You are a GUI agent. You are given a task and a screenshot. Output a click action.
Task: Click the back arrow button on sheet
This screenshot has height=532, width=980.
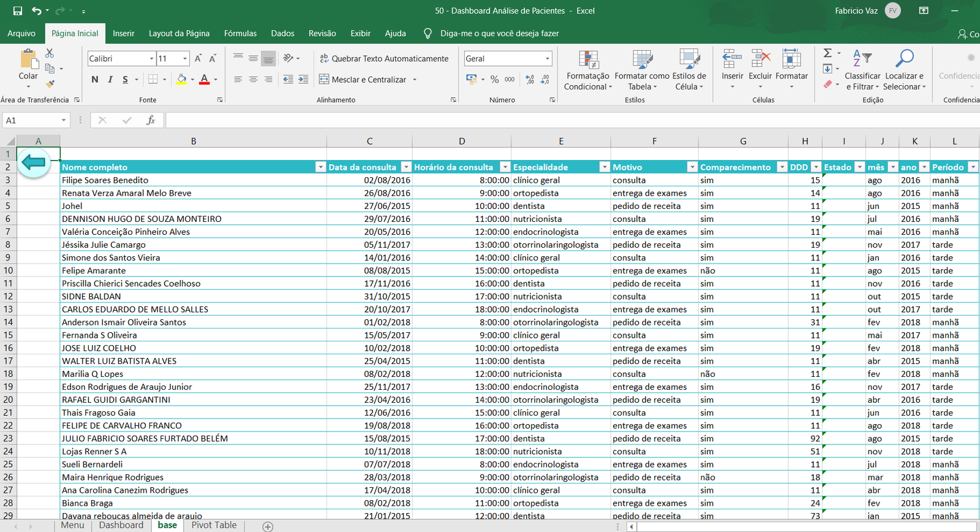pos(33,162)
